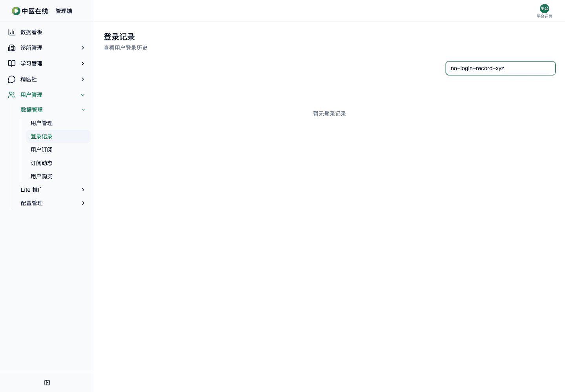Click the 查看用户登录历史 subtitle

[126, 48]
